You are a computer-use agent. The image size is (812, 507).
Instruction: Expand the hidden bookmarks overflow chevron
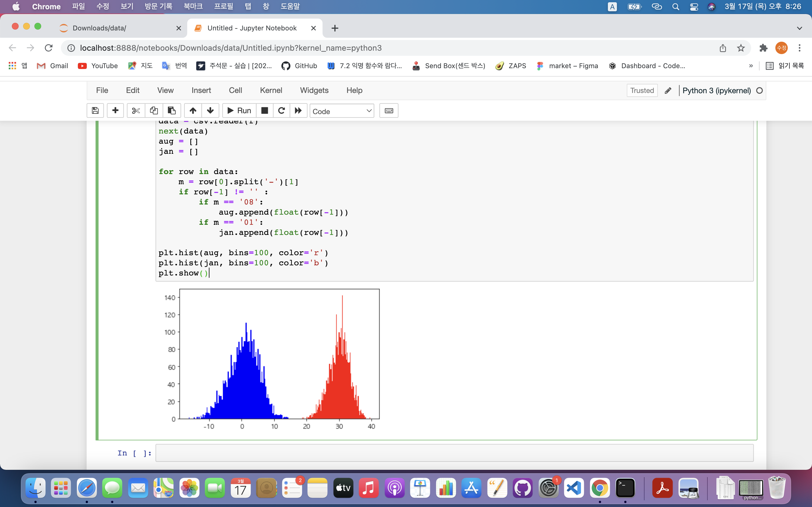pos(751,66)
